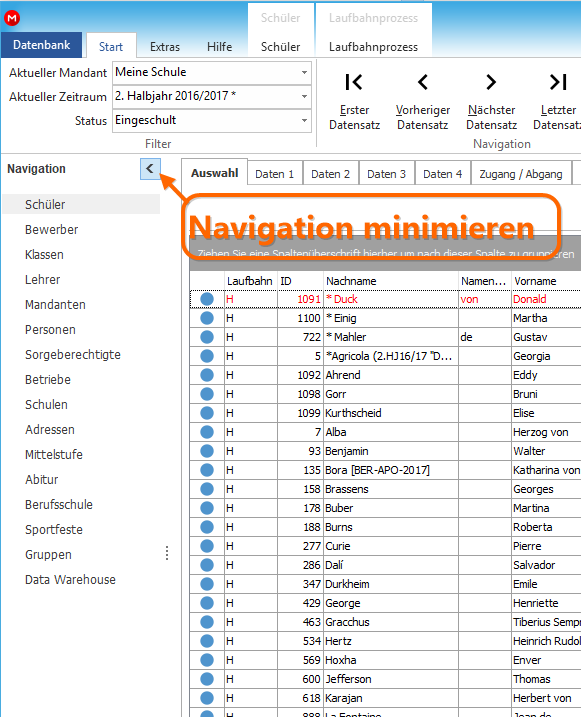Open the Status dropdown showing Eingeschult
The height and width of the screenshot is (717, 581).
pyautogui.click(x=304, y=120)
